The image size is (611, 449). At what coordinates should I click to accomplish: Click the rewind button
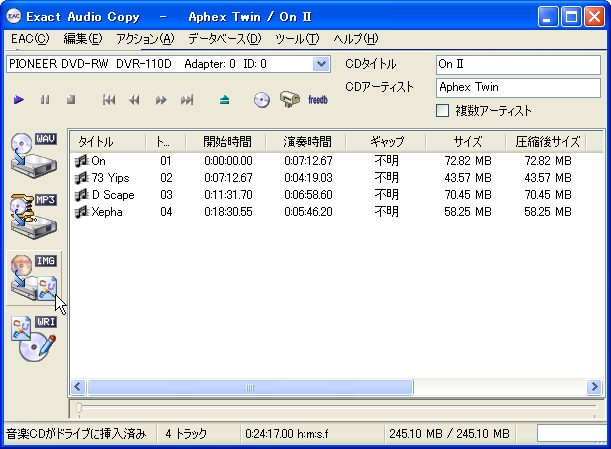click(x=134, y=100)
